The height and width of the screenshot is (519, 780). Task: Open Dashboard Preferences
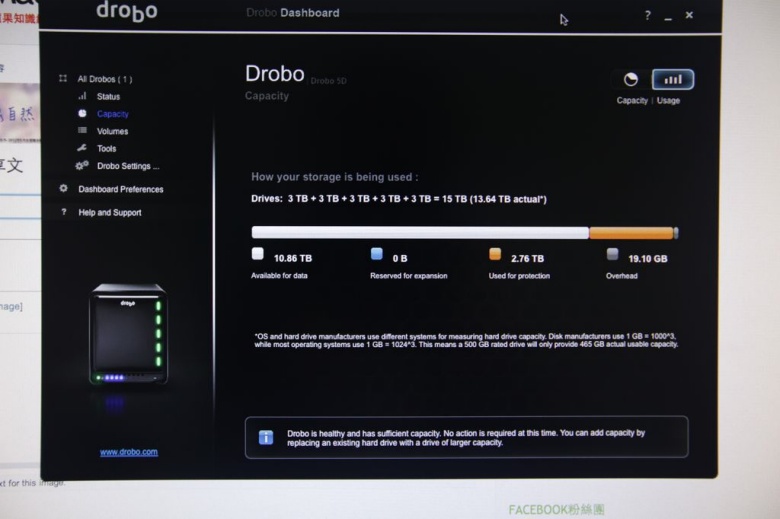120,189
